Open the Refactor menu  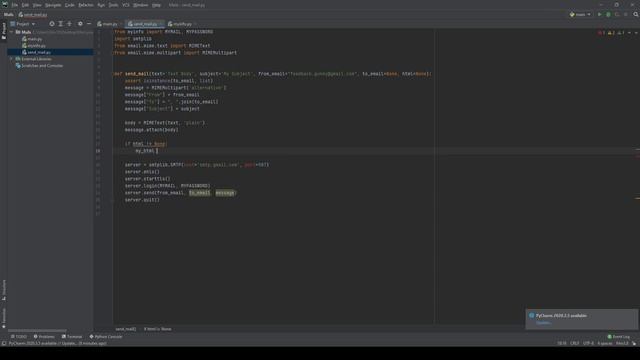point(86,5)
